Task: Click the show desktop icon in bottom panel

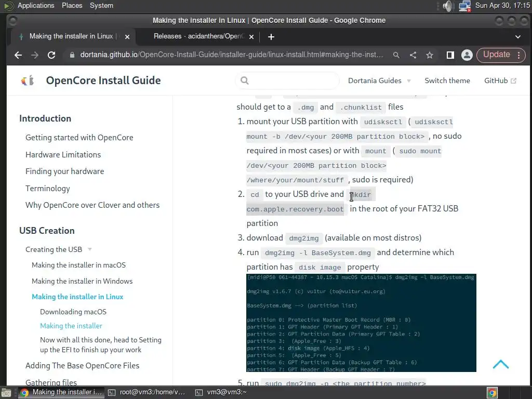Action: pos(6,393)
